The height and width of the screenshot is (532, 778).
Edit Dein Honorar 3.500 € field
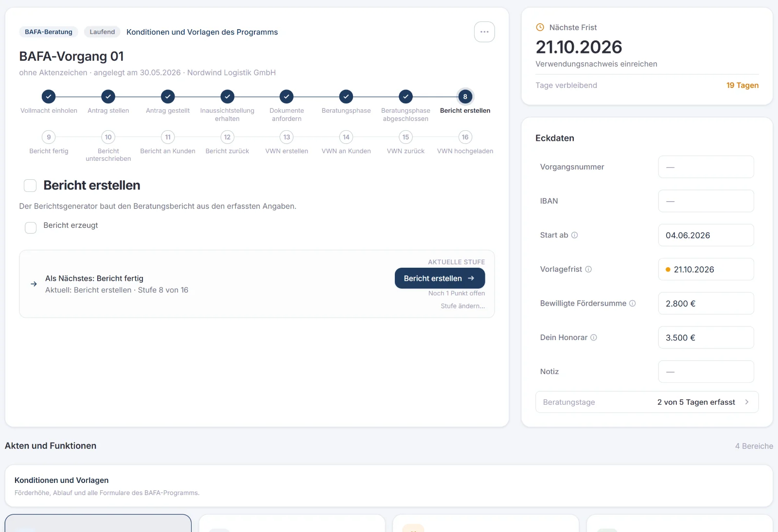[706, 337]
